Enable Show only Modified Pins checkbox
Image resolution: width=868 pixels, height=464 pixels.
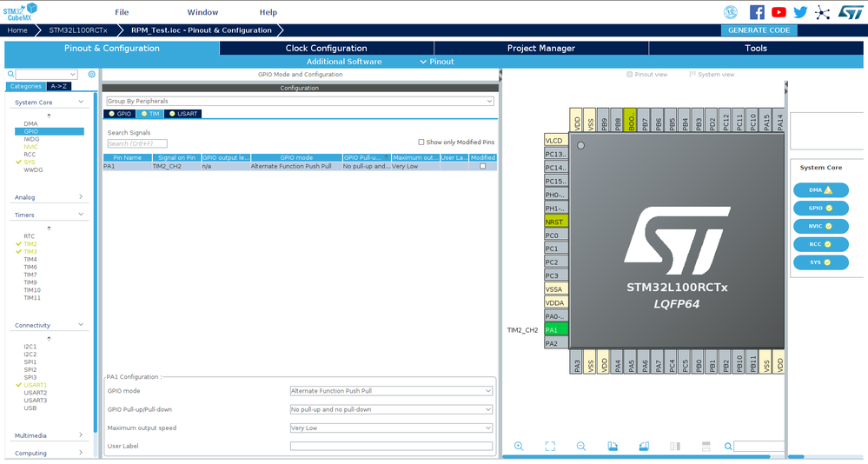click(x=421, y=143)
